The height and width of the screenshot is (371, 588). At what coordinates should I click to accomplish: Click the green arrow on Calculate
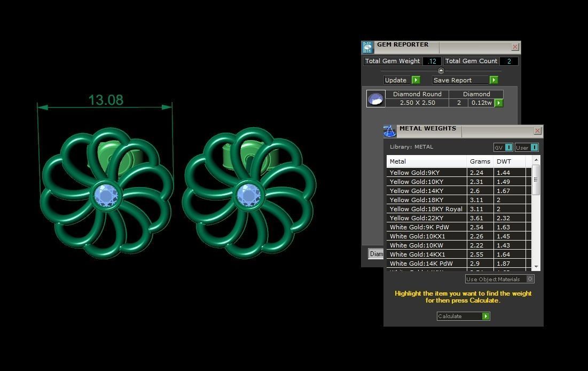[485, 316]
